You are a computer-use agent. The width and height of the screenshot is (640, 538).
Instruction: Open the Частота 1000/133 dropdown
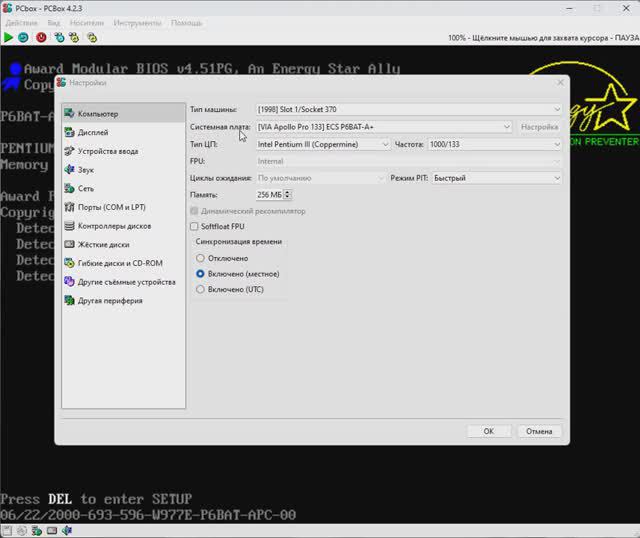pos(494,144)
